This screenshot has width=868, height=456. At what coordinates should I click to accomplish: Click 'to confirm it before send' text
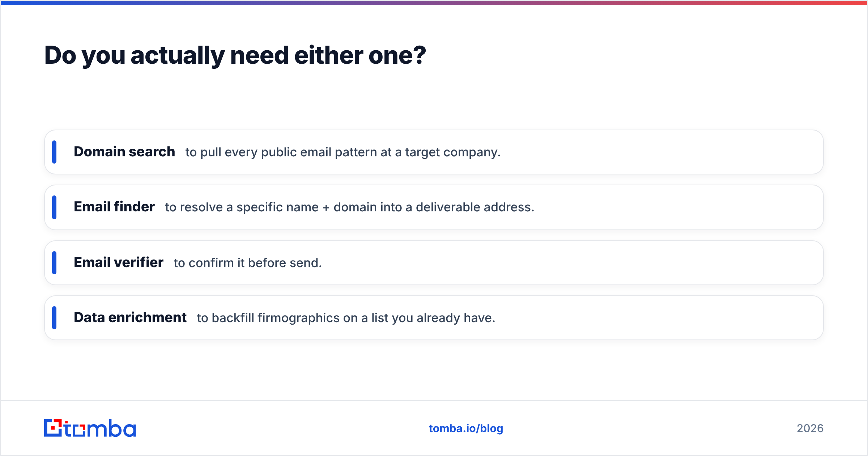(248, 263)
